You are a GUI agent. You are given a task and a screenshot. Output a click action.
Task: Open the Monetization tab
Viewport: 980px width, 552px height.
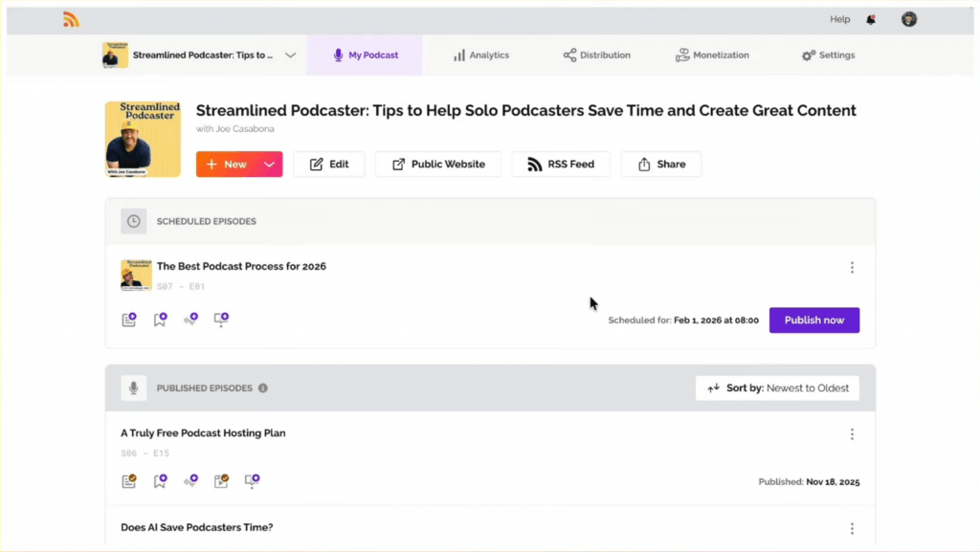point(712,55)
